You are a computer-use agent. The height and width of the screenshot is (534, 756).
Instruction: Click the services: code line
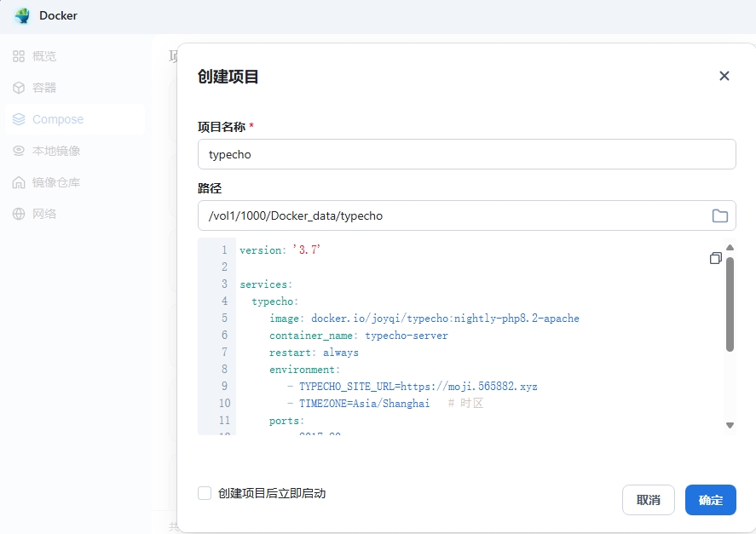pyautogui.click(x=266, y=284)
